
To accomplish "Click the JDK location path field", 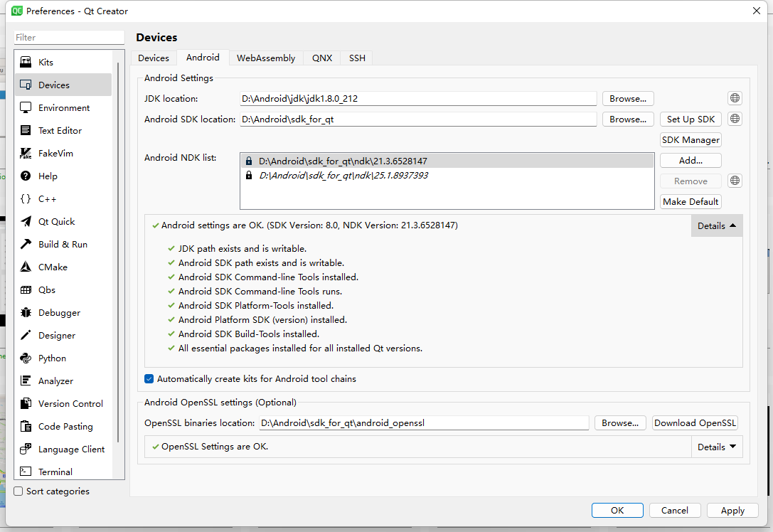I will point(418,99).
